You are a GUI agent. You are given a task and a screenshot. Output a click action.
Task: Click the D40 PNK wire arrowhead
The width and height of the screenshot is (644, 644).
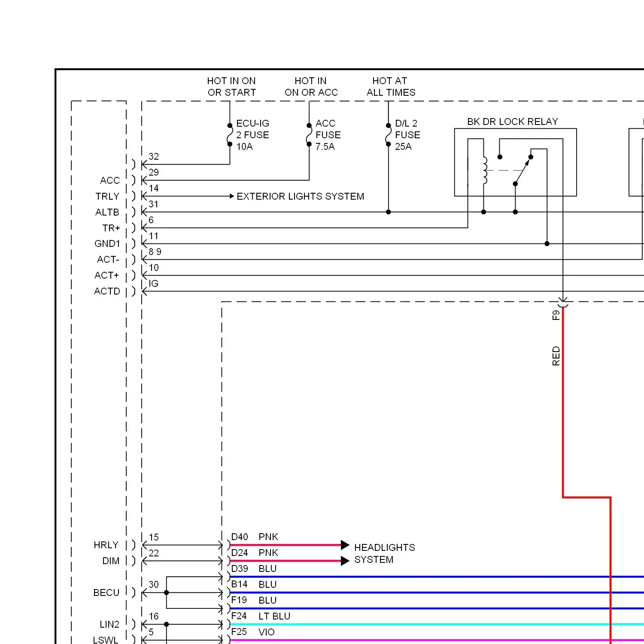click(345, 545)
